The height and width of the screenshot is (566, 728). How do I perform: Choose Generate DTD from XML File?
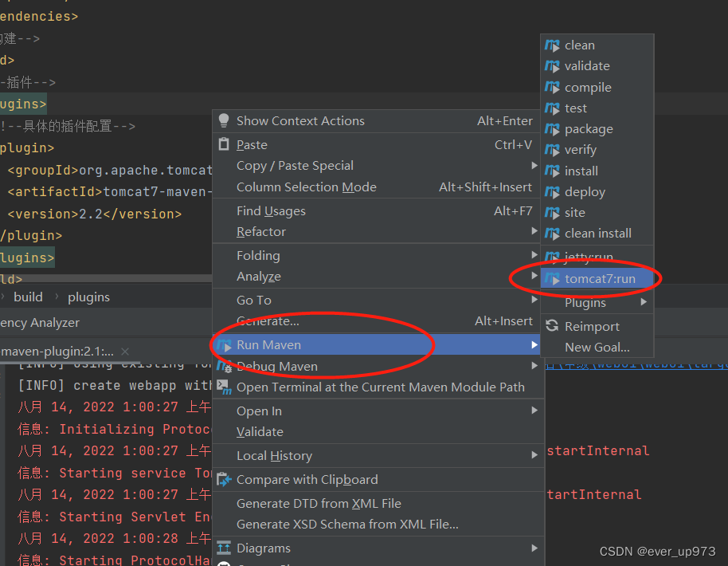tap(378, 503)
